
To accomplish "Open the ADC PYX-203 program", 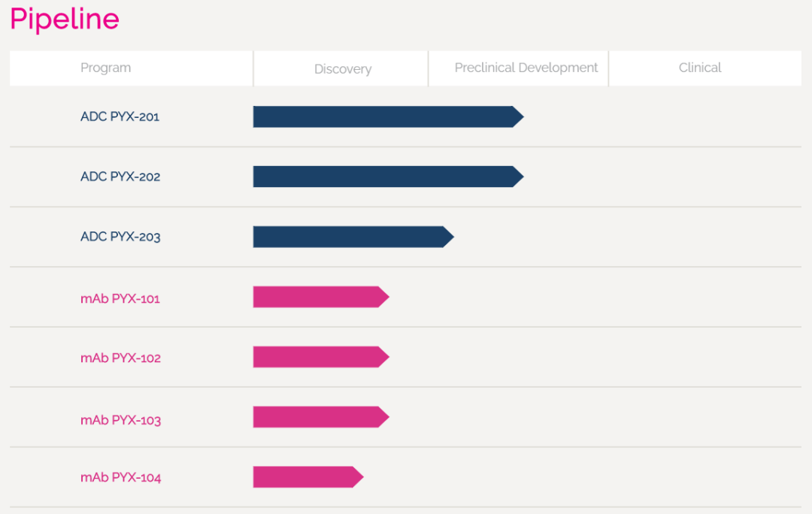I will point(120,237).
